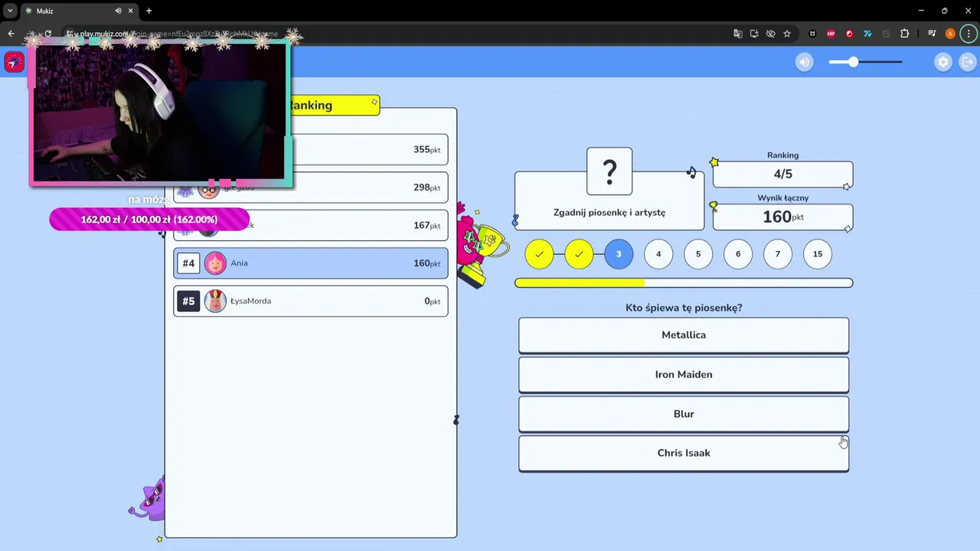Mute the game sound speaker button
Image resolution: width=980 pixels, height=551 pixels.
coord(804,62)
